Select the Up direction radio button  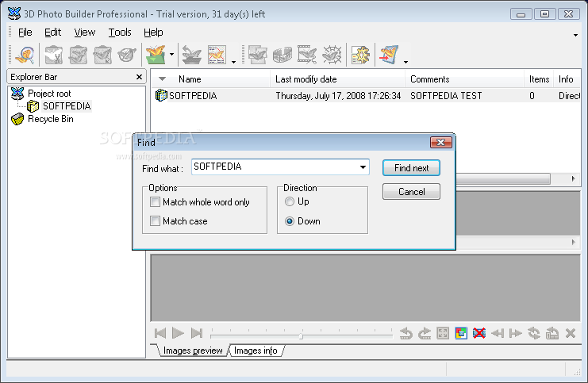click(290, 201)
